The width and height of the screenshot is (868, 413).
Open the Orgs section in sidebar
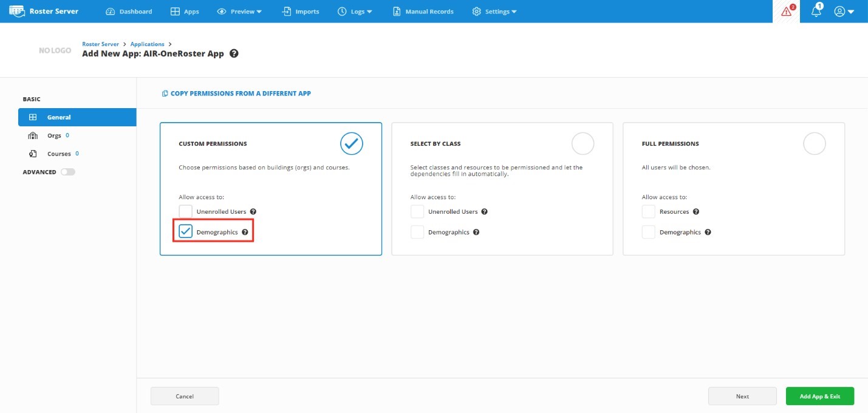[x=54, y=135]
